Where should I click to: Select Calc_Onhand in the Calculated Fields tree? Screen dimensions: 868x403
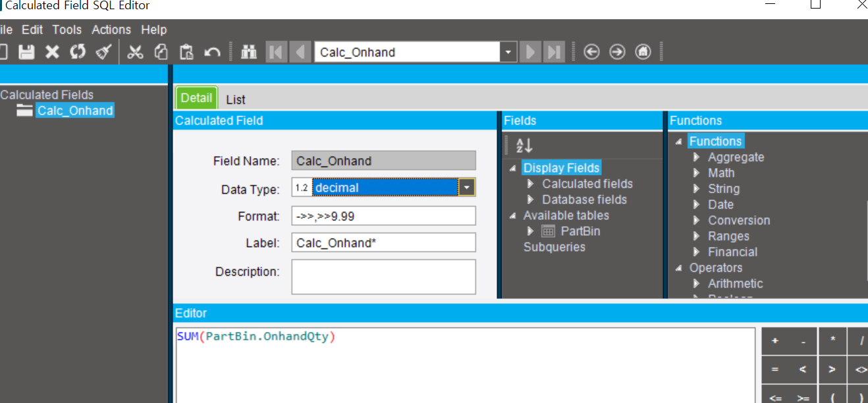75,111
